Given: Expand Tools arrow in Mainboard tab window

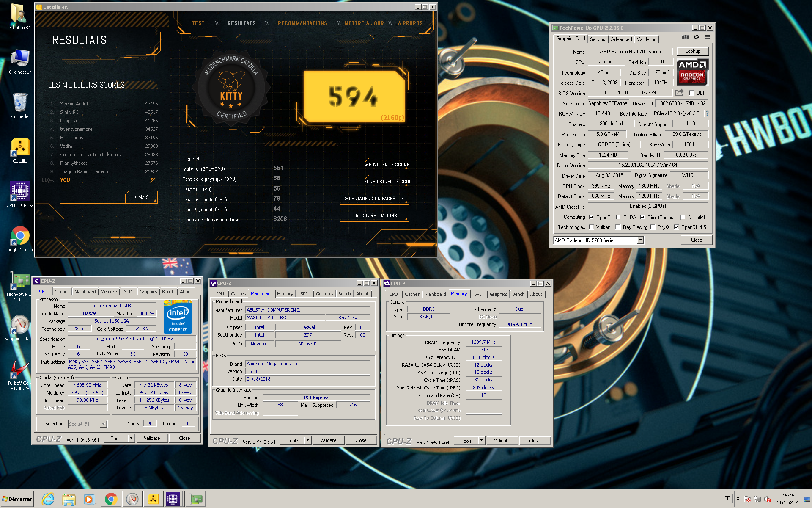Looking at the screenshot, I should [307, 440].
